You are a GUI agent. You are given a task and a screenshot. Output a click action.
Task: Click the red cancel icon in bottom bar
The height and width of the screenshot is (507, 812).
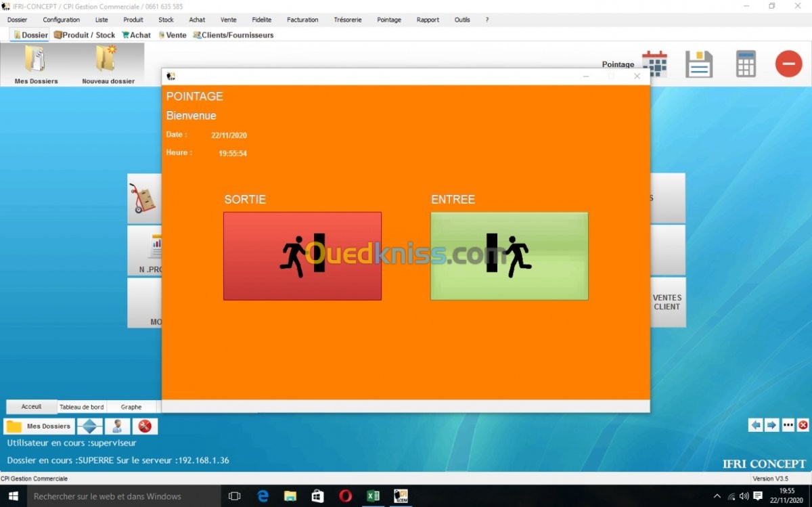point(144,426)
